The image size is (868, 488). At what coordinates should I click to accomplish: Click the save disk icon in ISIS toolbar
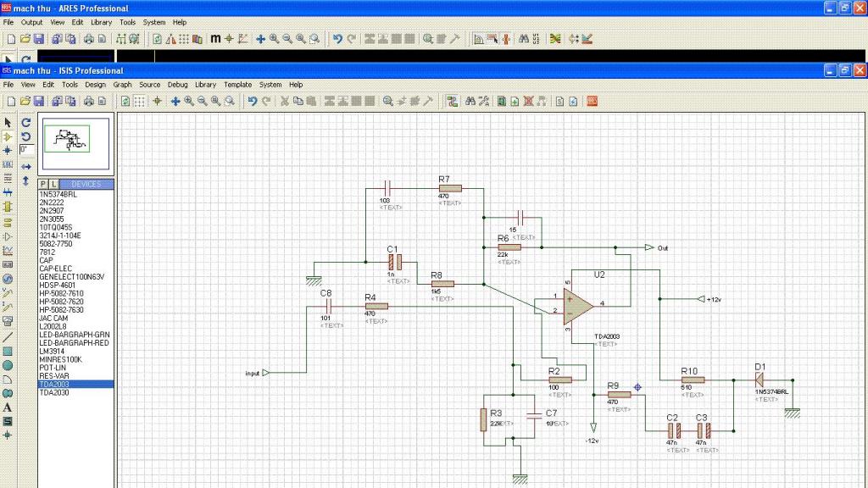[x=38, y=101]
